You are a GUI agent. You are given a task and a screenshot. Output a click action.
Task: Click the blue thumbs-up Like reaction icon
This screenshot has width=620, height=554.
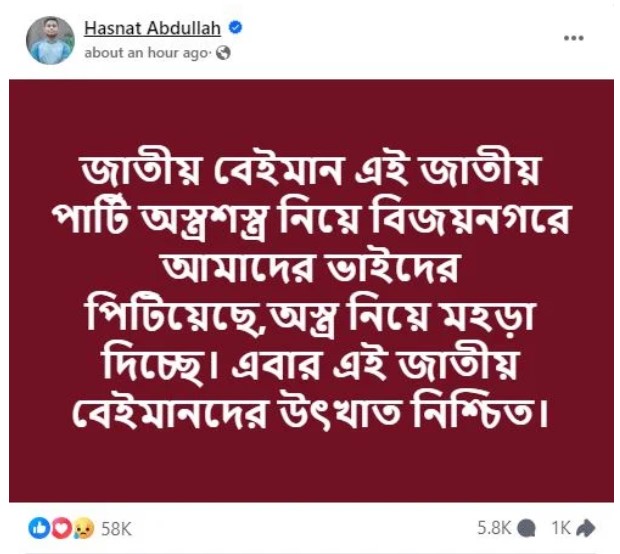(x=39, y=528)
